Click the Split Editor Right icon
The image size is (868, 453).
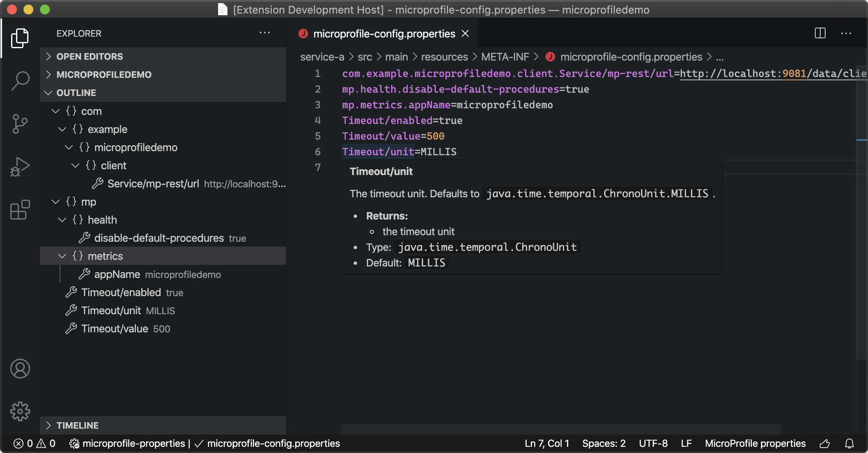820,33
